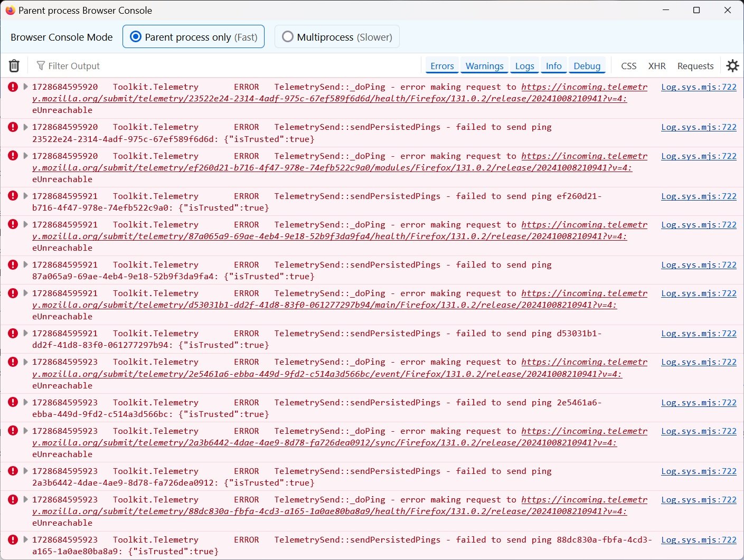The image size is (744, 560).
Task: Open Log.sys.mjs:722 for 23522e24 sendPersistedPings
Action: click(699, 127)
